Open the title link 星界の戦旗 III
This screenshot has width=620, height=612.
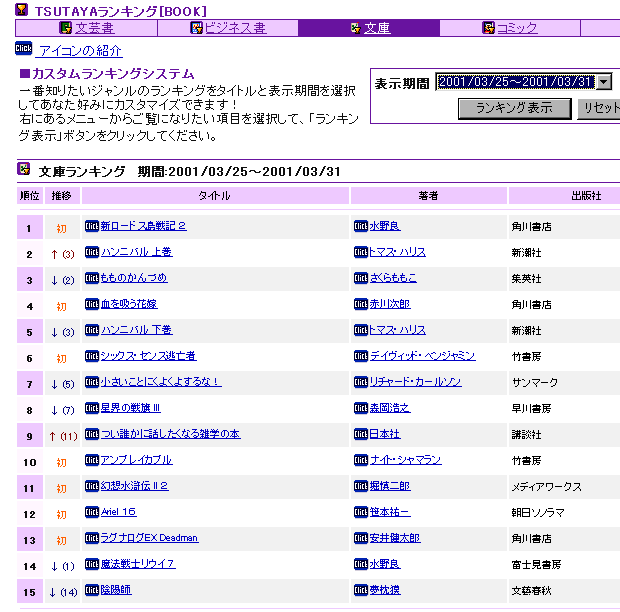(x=130, y=408)
